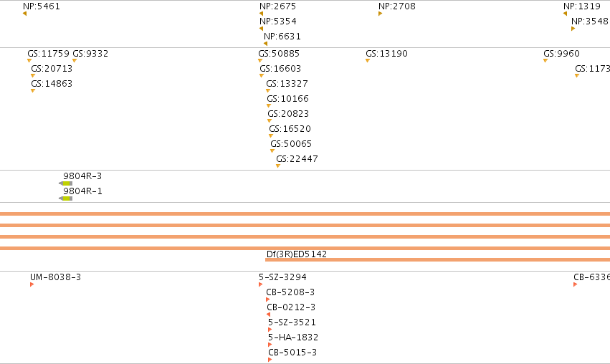Image resolution: width=610 pixels, height=364 pixels.
Task: Open the NP:1319 label
Action: pos(582,6)
